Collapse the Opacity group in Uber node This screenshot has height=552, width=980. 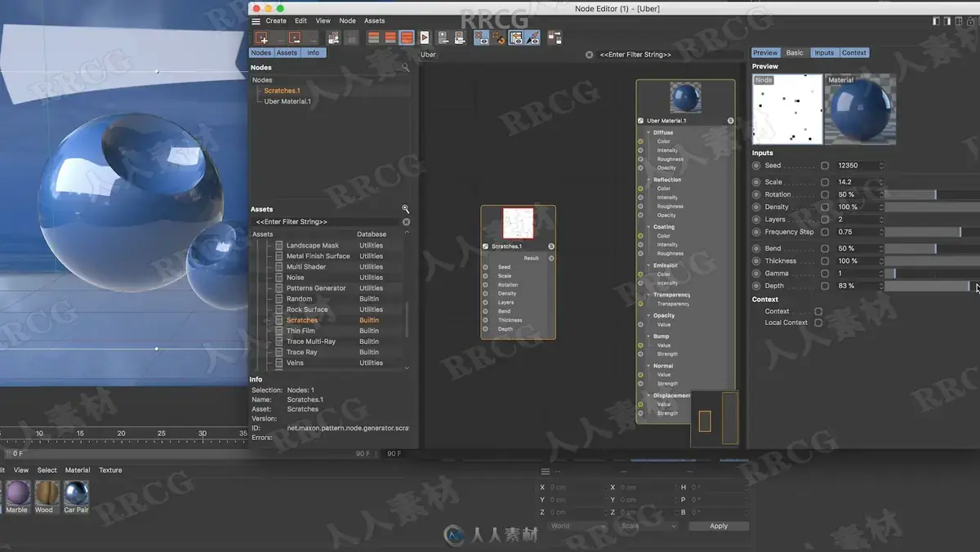[649, 315]
